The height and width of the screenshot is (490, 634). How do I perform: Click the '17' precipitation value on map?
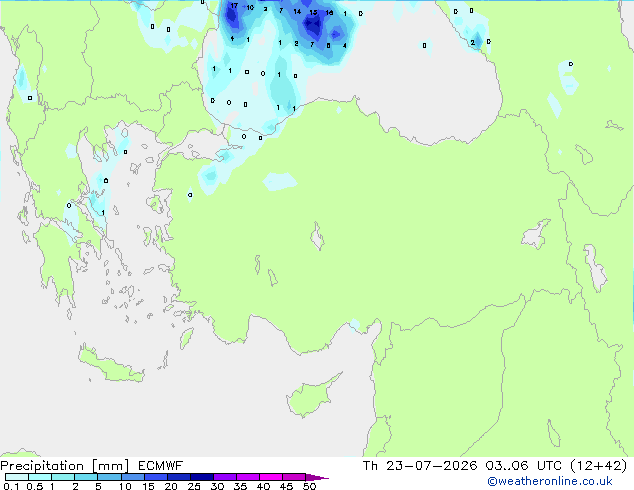[234, 6]
